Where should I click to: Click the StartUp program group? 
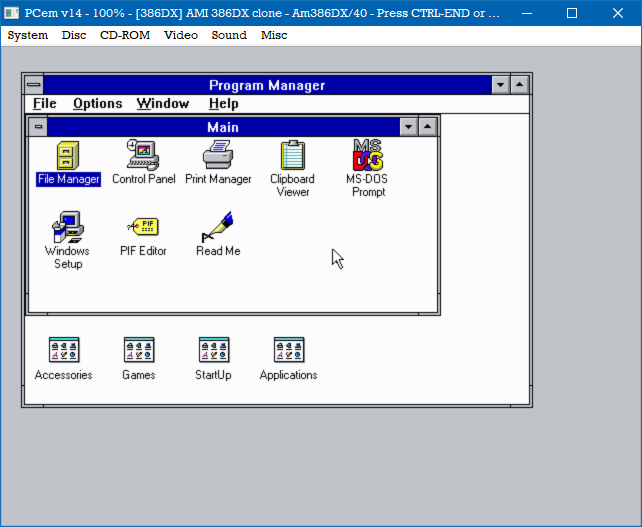point(213,350)
